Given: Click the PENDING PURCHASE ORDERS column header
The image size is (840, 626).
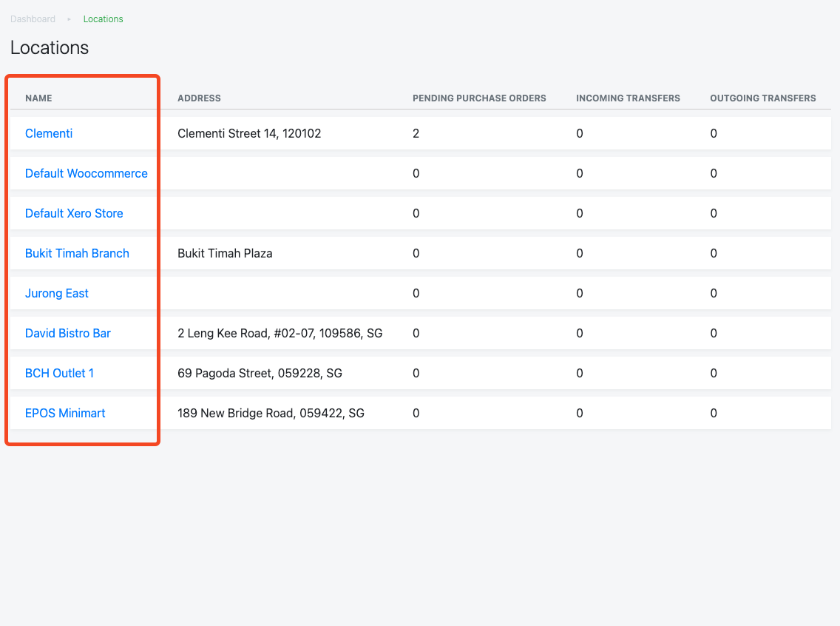Looking at the screenshot, I should (479, 98).
